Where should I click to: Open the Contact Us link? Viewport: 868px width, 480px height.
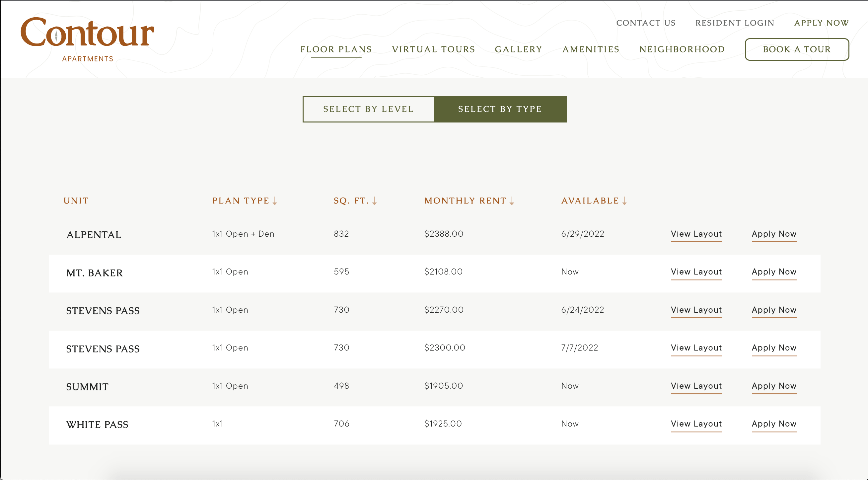(646, 23)
